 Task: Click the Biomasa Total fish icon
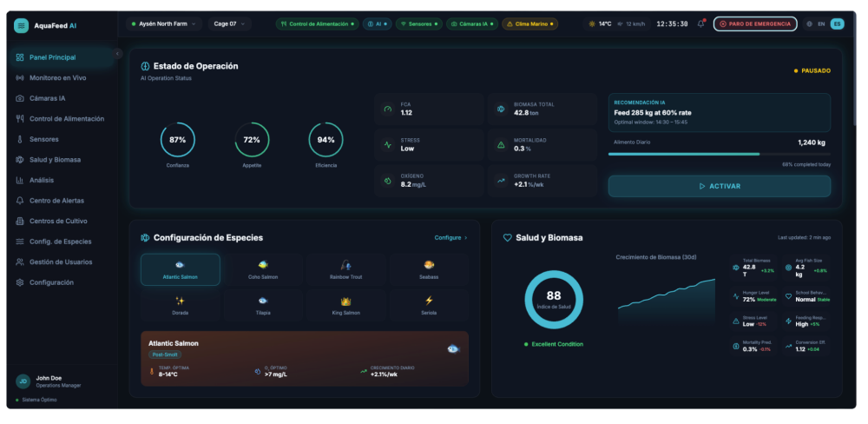[501, 109]
